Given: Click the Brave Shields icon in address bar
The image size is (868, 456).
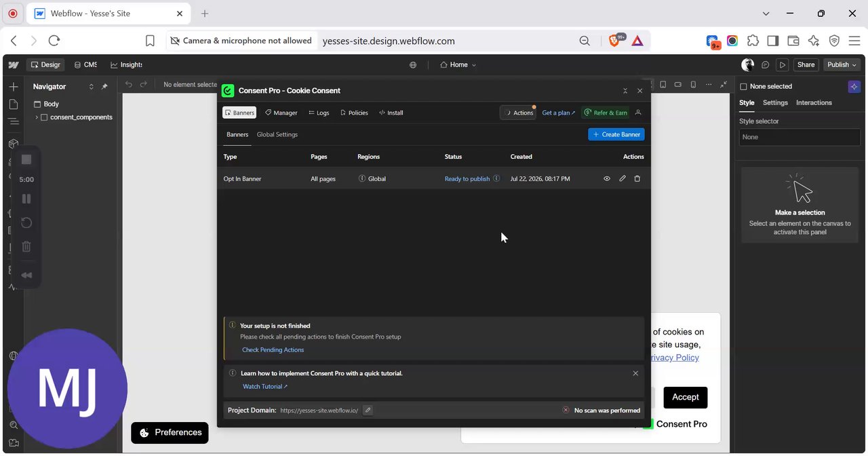Looking at the screenshot, I should point(614,41).
